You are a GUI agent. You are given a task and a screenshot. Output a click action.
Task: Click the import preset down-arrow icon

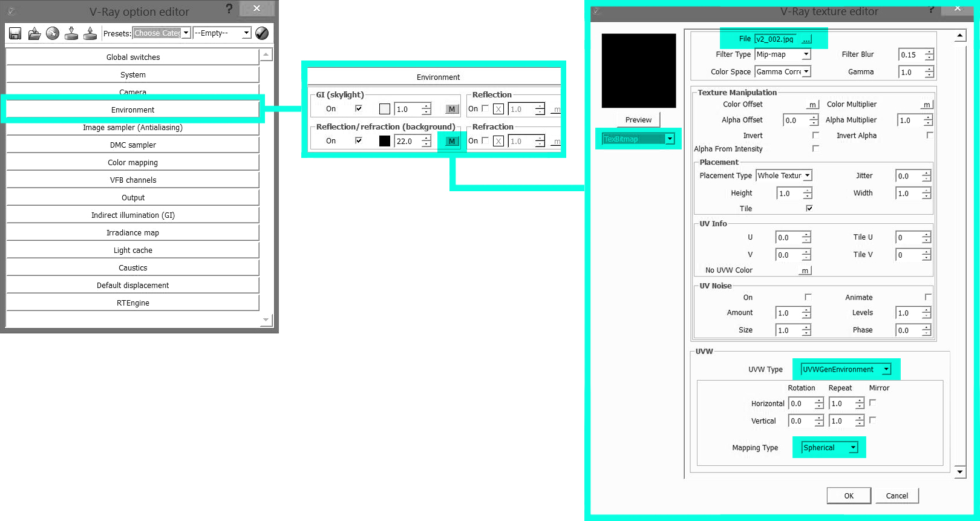coord(71,33)
